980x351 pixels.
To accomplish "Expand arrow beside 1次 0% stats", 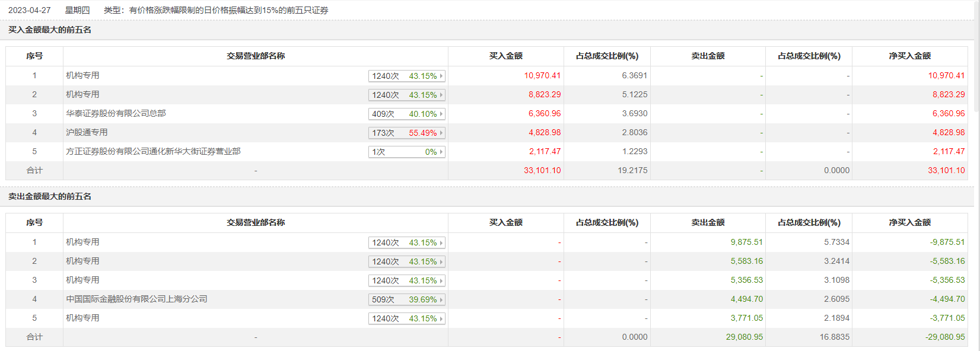I will point(441,152).
